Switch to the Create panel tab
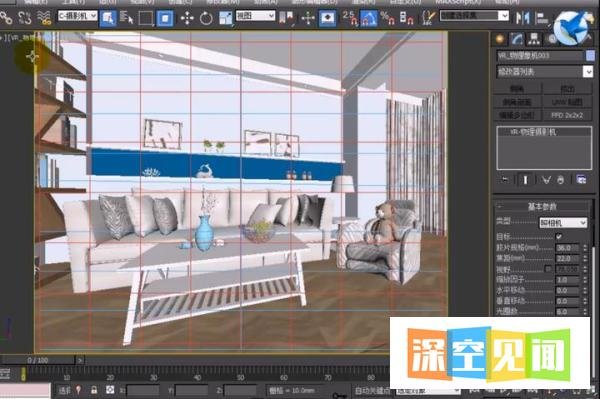Viewport: 600px width, 399px height. pyautogui.click(x=500, y=39)
